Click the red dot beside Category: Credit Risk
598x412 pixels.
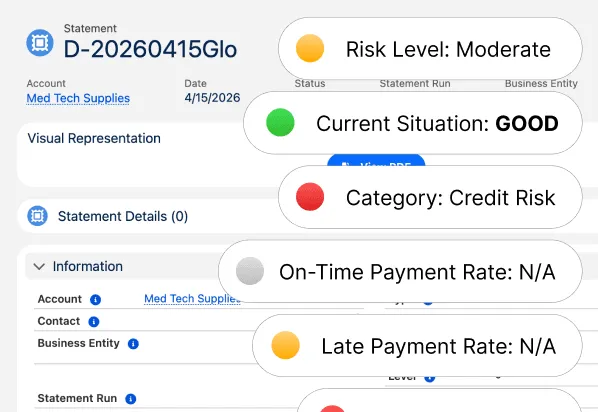click(x=310, y=197)
